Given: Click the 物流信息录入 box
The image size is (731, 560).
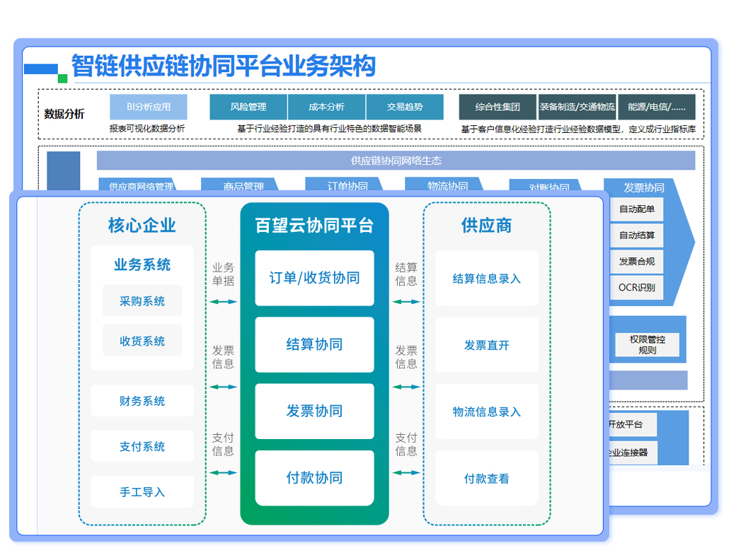Looking at the screenshot, I should [x=487, y=412].
